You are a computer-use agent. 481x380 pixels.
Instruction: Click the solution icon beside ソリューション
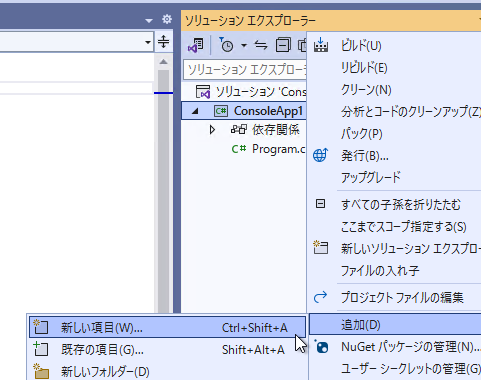(x=203, y=92)
